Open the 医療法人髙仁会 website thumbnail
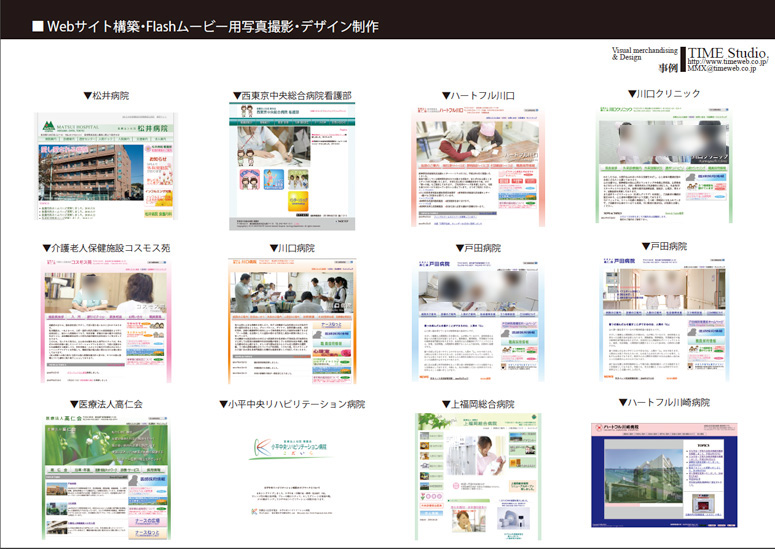 [x=107, y=477]
